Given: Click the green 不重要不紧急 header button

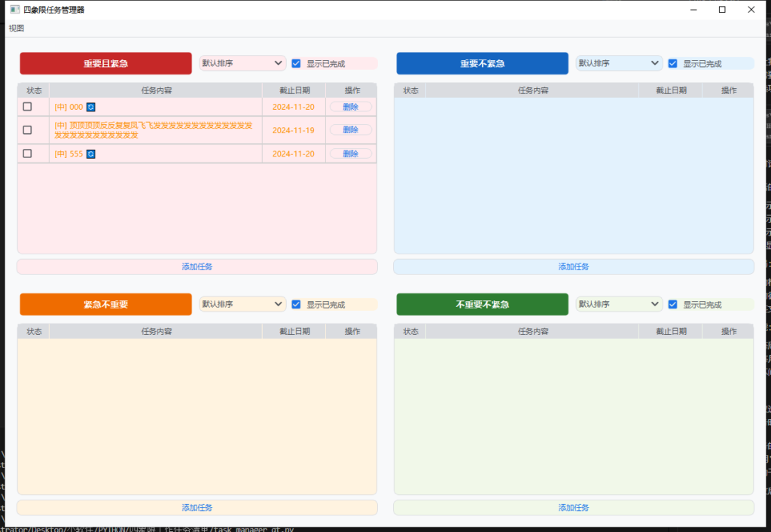Looking at the screenshot, I should (483, 305).
